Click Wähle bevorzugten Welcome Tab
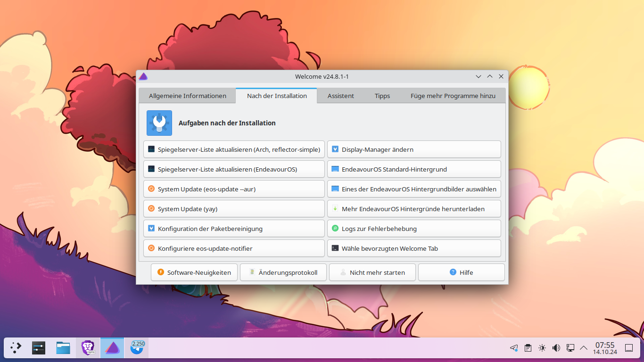The height and width of the screenshot is (362, 644). click(414, 248)
